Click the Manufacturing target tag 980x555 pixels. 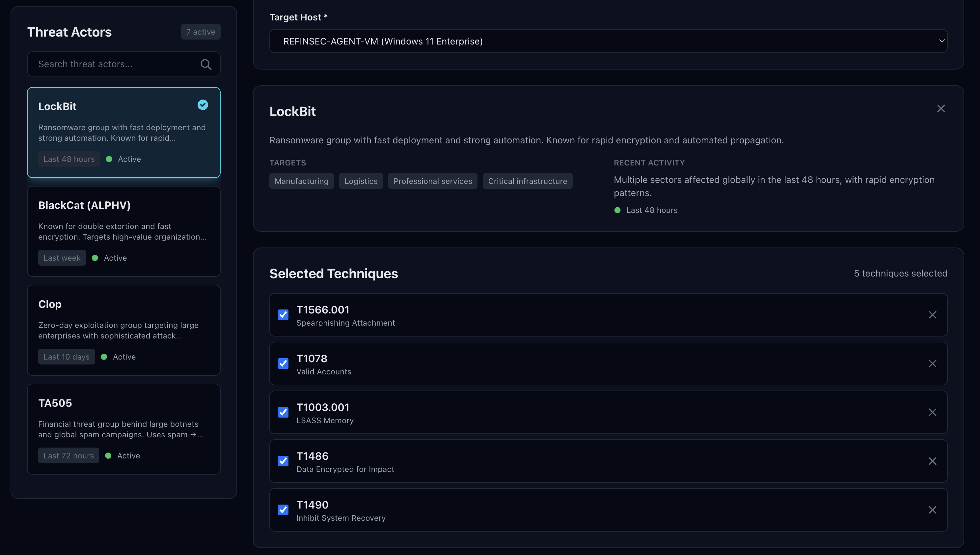[301, 181]
